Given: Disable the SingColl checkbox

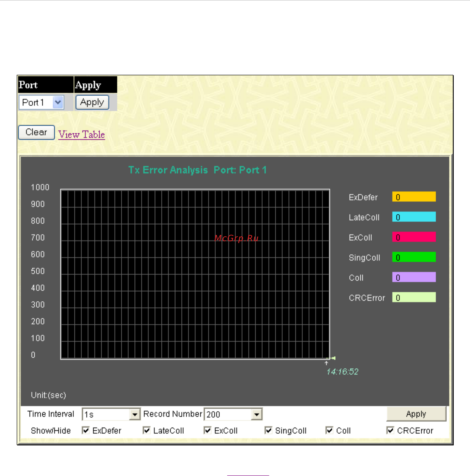Looking at the screenshot, I should pos(268,430).
